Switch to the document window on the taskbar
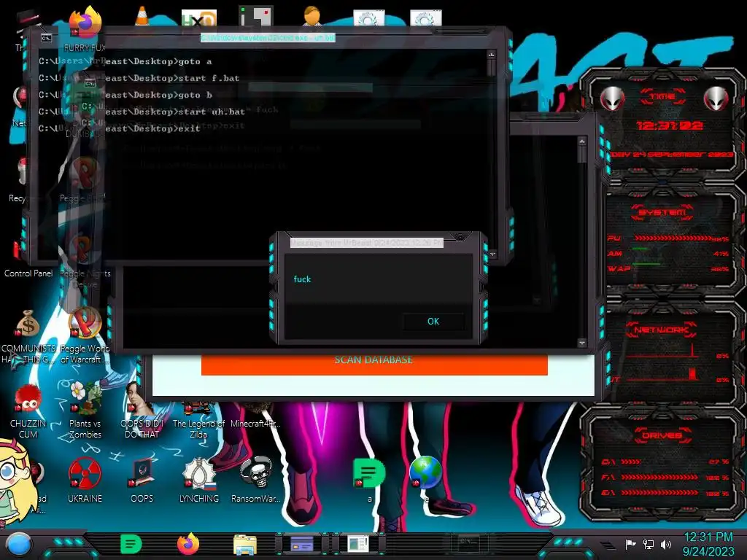This screenshot has width=747, height=560. pyautogui.click(x=358, y=544)
